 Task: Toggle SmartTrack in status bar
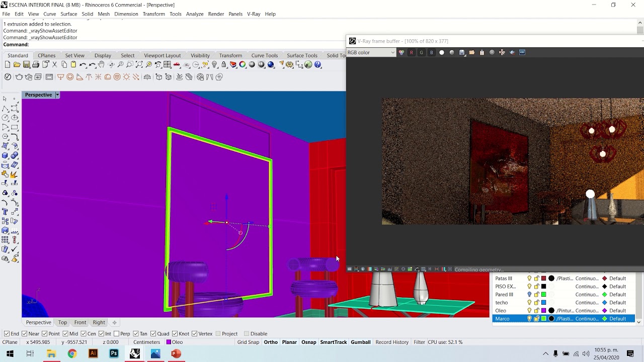334,342
